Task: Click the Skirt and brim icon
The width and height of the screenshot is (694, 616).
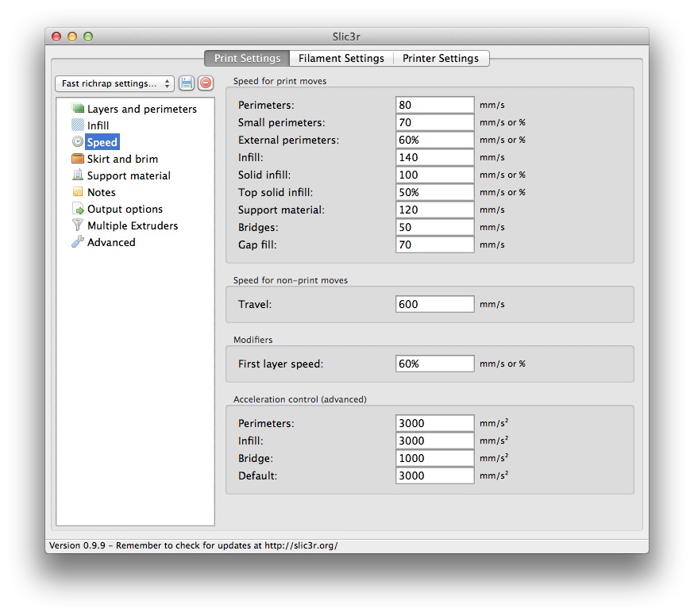Action: tap(78, 159)
